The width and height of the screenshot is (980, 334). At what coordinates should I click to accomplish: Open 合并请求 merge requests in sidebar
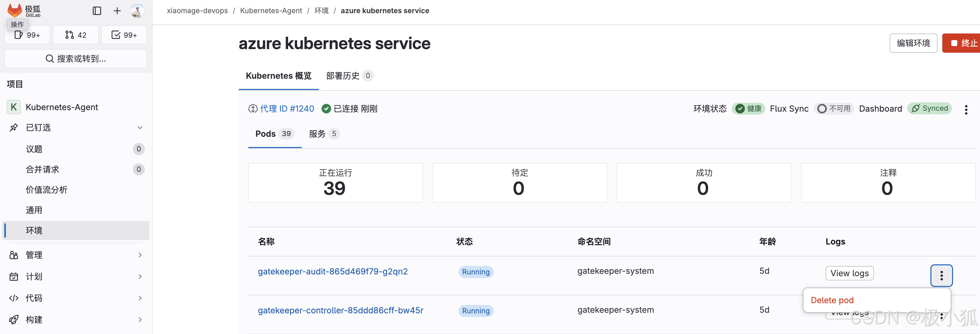(76, 169)
